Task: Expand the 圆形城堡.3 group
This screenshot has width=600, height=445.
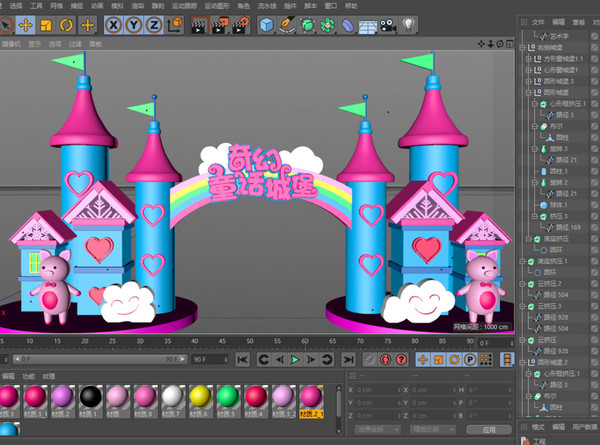Action: (528, 81)
